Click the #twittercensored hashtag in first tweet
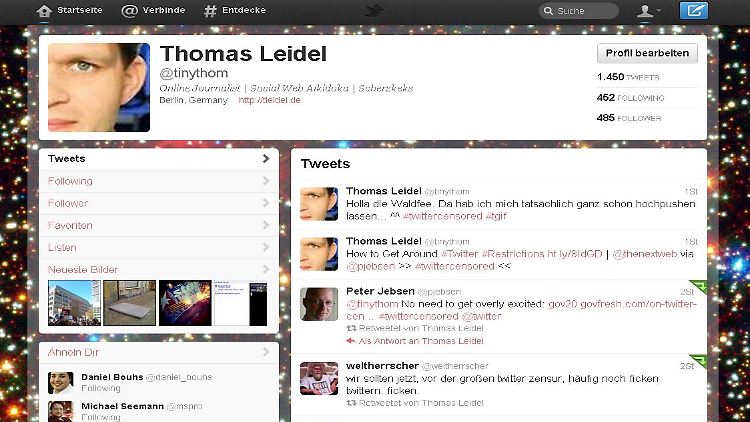Image resolution: width=750 pixels, height=422 pixels. click(442, 216)
